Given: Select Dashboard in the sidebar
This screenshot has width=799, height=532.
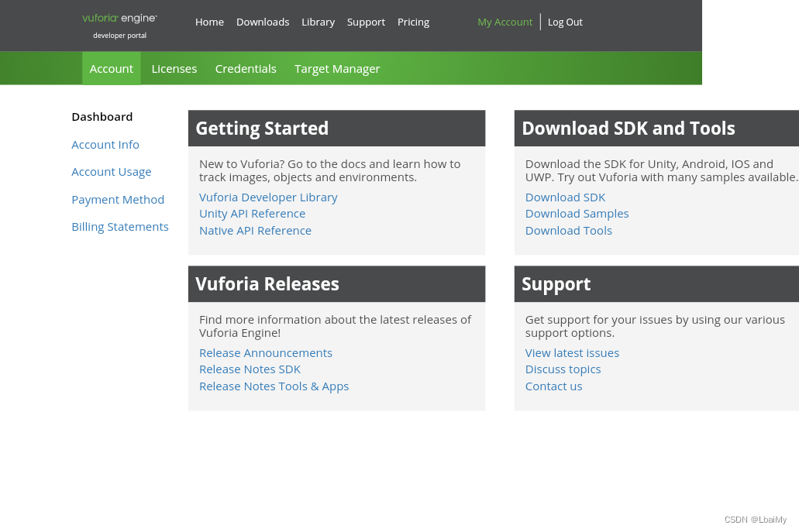Looking at the screenshot, I should pos(102,117).
